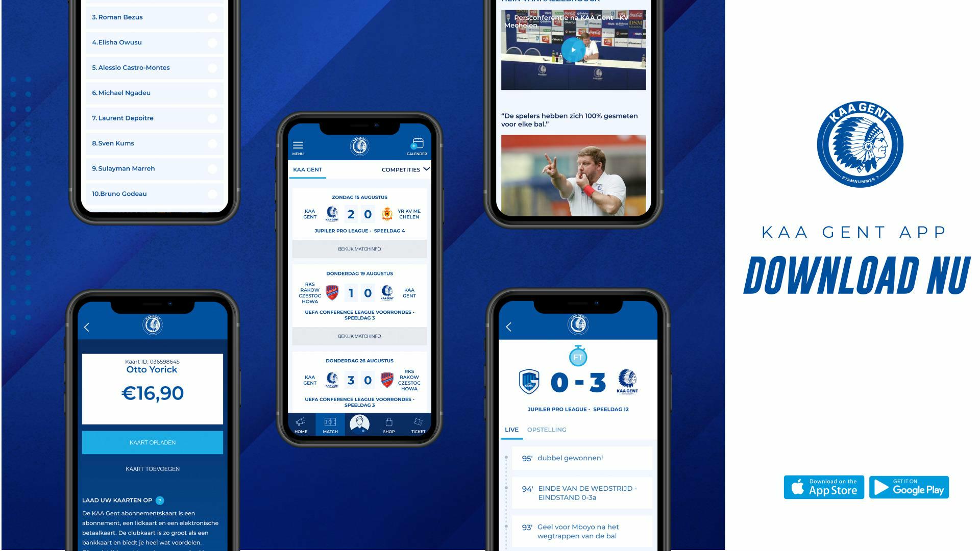Toggle LIVE view in match screen
This screenshot has width=980, height=551.
pyautogui.click(x=511, y=429)
